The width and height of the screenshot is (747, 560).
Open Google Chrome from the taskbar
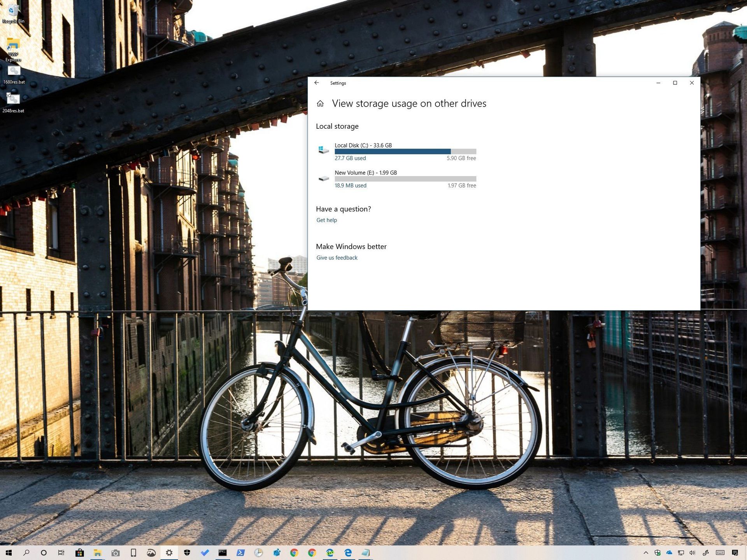pyautogui.click(x=294, y=552)
